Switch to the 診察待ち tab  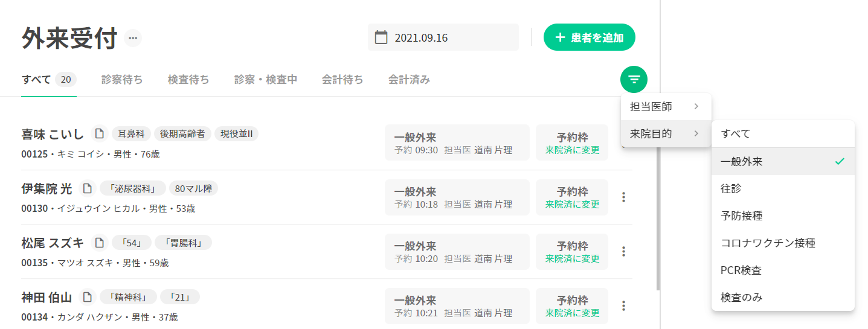122,80
